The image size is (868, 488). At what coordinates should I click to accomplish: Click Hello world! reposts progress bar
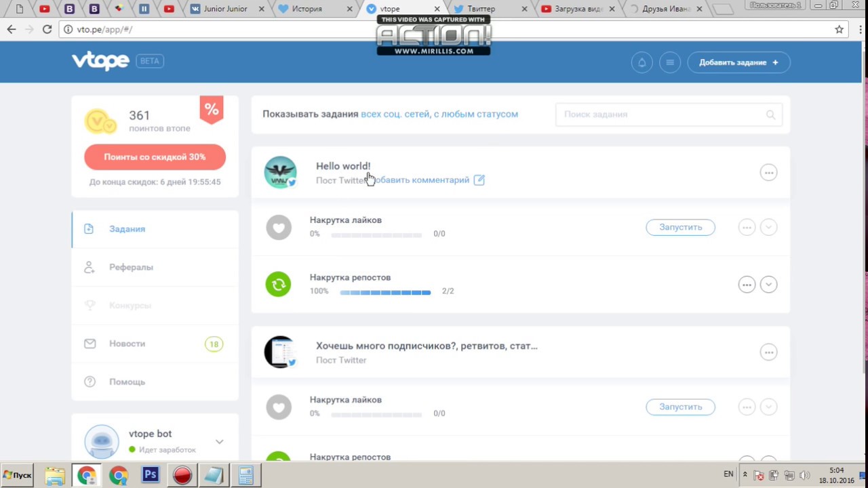[385, 293]
